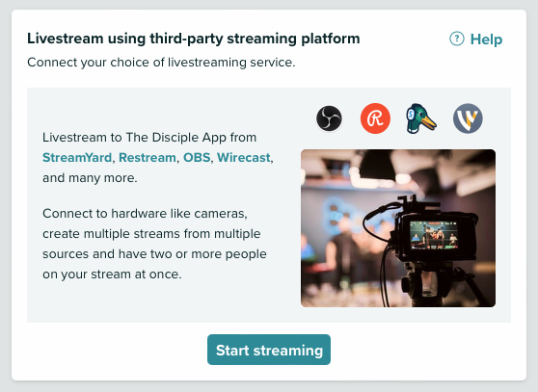This screenshot has width=538, height=392.
Task: Open the Help link
Action: click(x=486, y=39)
